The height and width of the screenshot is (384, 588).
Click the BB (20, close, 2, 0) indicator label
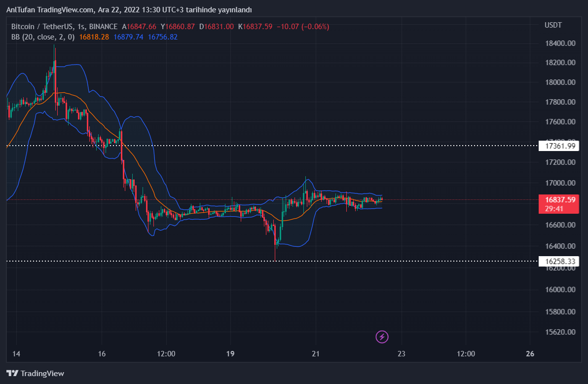click(43, 37)
